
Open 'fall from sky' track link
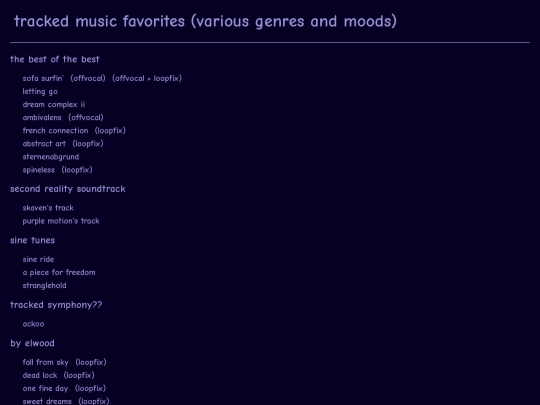click(45, 362)
